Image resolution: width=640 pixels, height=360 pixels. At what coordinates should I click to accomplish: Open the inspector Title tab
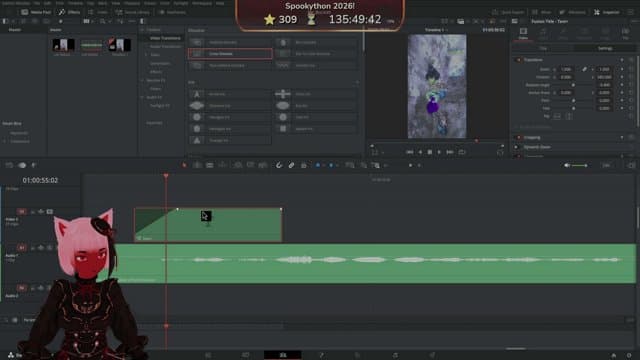tap(543, 48)
